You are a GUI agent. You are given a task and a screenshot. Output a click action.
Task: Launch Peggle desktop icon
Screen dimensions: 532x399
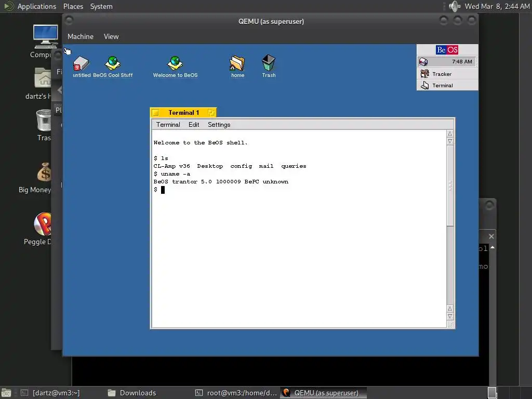pyautogui.click(x=38, y=228)
